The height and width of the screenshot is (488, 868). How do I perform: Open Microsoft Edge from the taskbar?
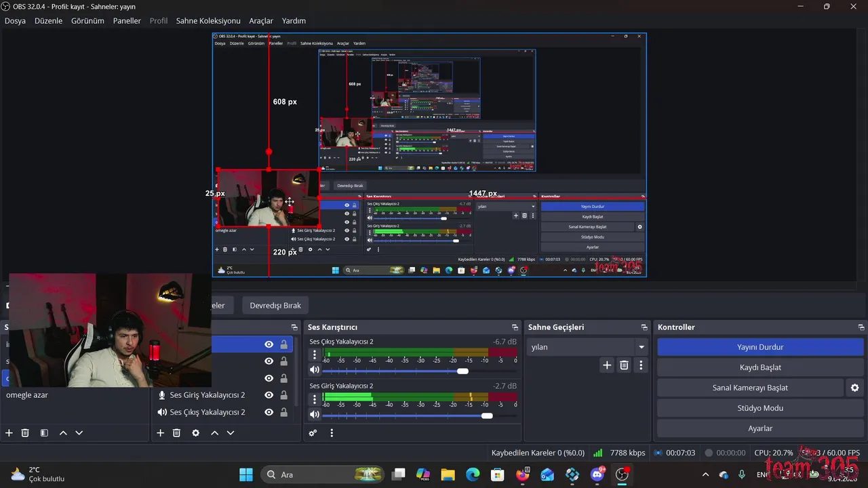pos(473,474)
